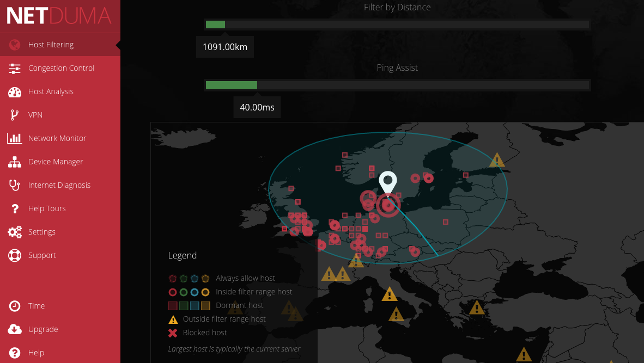Click the Filter by Distance heading
The image size is (644, 363).
click(397, 8)
